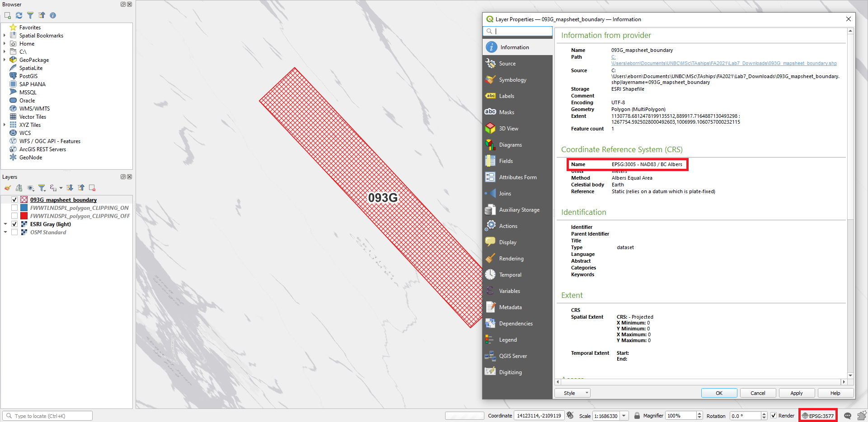Hide the ESRI Gray (light) basemap
Image resolution: width=868 pixels, height=422 pixels.
[14, 224]
